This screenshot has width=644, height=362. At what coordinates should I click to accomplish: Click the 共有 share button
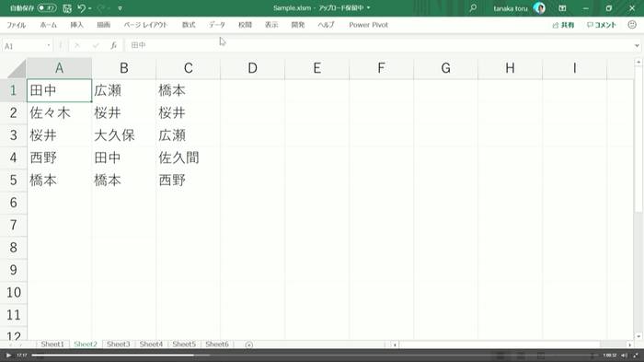coord(563,25)
